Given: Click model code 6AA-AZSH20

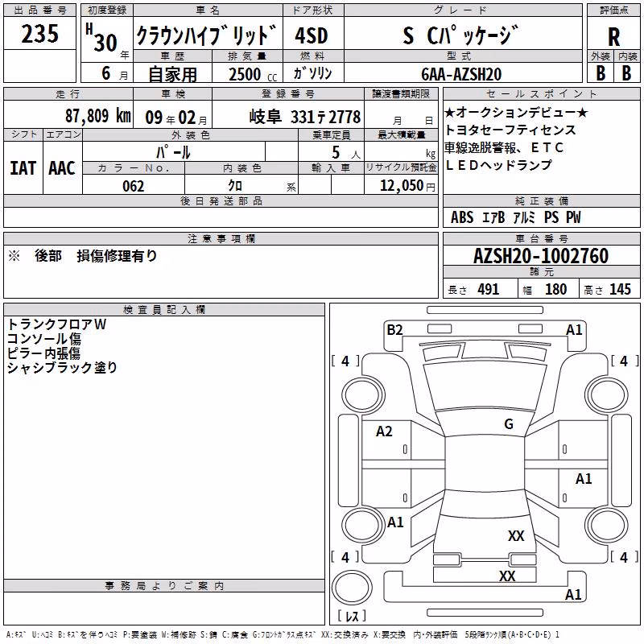Looking at the screenshot, I should [x=461, y=74].
